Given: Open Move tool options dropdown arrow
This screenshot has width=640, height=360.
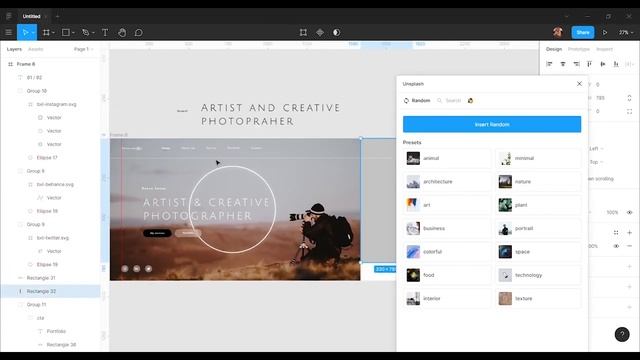Looking at the screenshot, I should click(33, 33).
